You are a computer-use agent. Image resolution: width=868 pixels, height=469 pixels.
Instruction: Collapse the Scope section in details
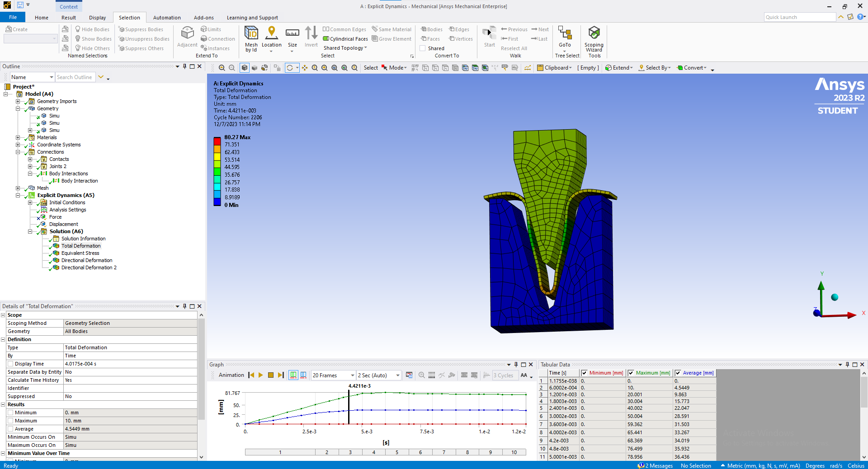coord(3,315)
